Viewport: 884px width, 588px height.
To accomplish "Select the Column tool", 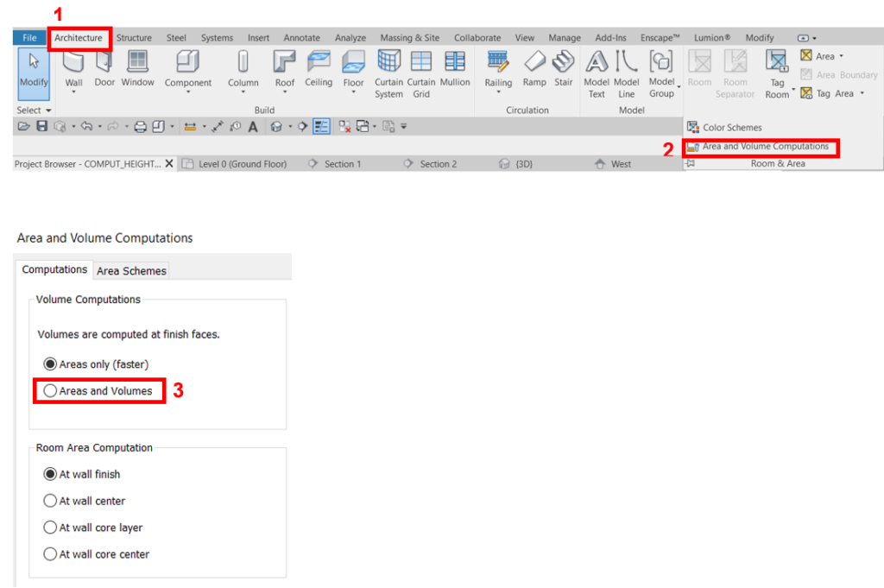I will [243, 67].
